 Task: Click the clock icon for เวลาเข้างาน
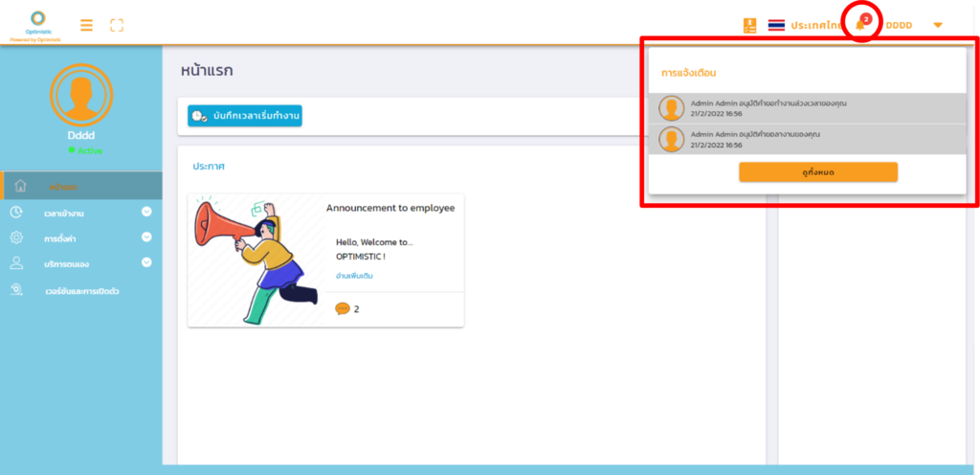click(16, 212)
